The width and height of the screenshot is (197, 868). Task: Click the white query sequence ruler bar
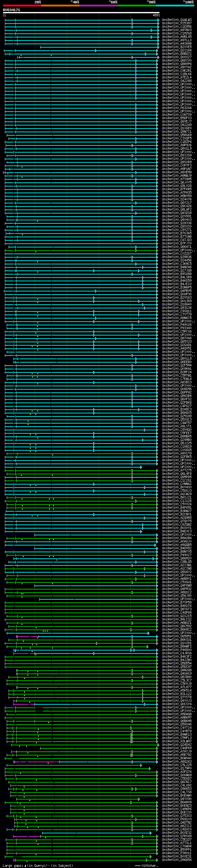tap(81, 13)
